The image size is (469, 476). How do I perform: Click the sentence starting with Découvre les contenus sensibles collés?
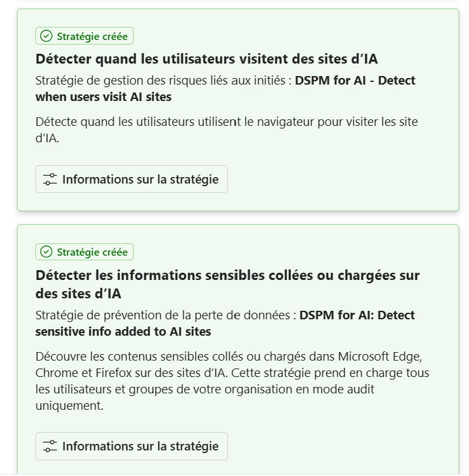click(x=197, y=357)
